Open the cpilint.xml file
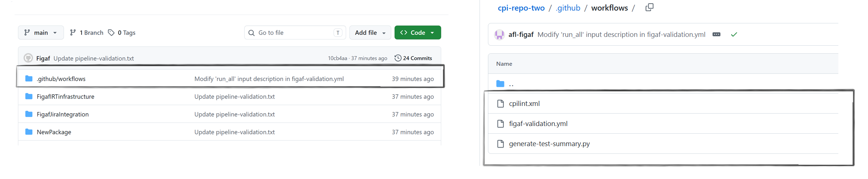Viewport: 868px width, 179px height. (x=524, y=103)
